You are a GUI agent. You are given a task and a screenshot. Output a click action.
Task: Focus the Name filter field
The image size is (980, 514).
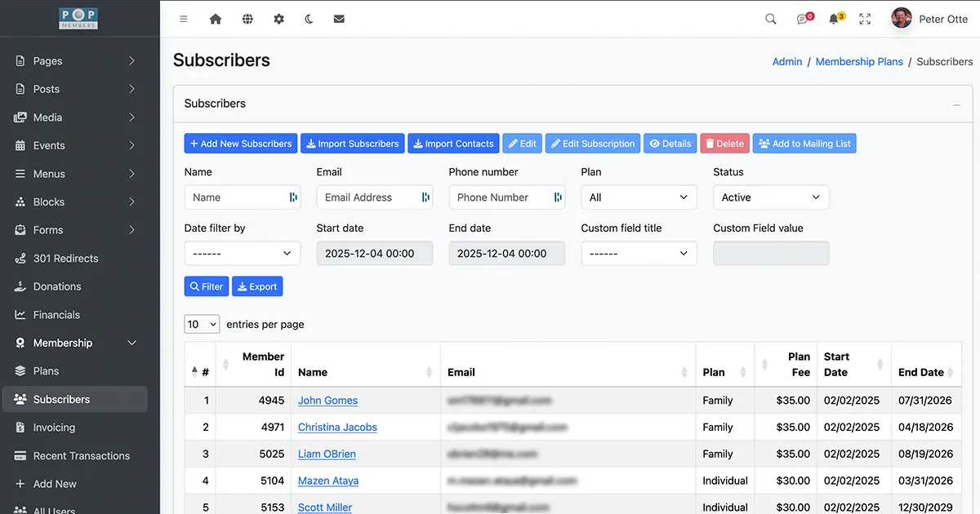(x=243, y=197)
